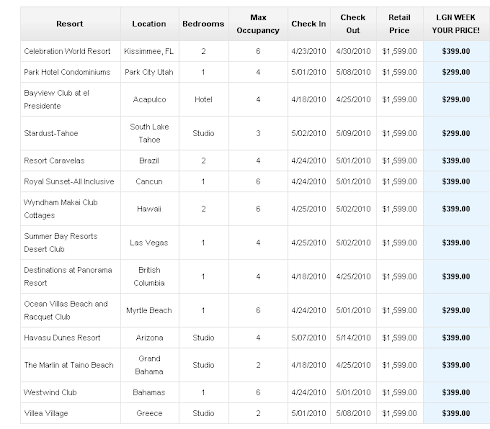
Task: Click the $399.00 price for Panorama Resort
Action: (456, 277)
